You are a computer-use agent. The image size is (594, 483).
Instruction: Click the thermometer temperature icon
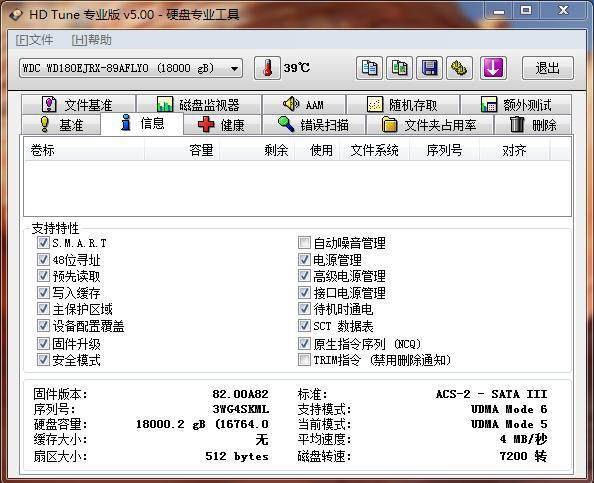click(x=267, y=68)
